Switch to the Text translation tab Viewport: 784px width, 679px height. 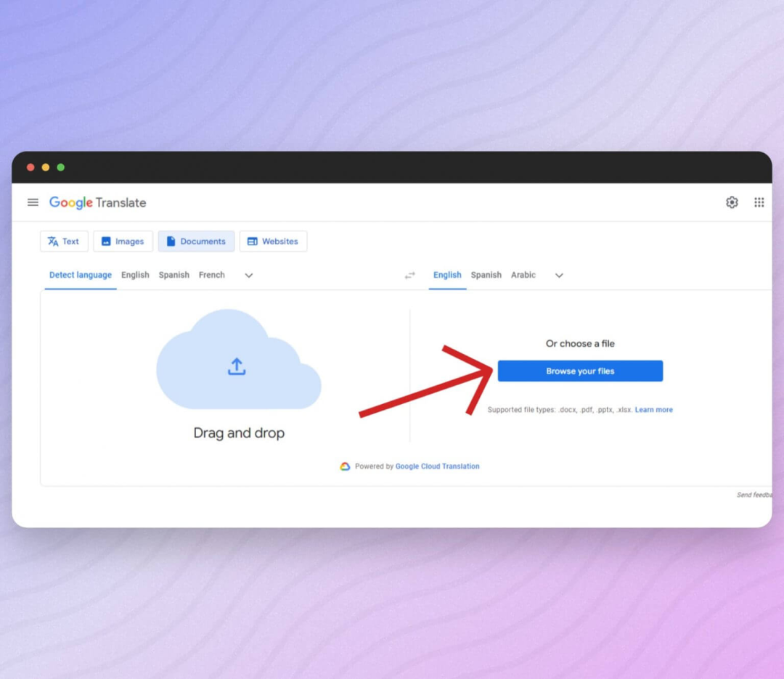[x=64, y=242]
